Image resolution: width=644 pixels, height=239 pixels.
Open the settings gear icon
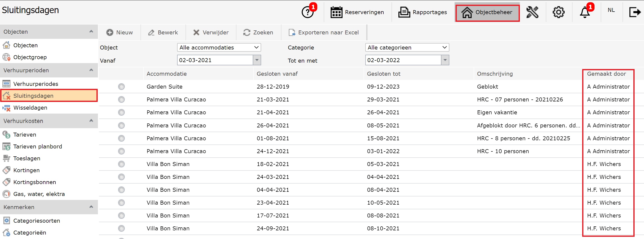tap(558, 12)
